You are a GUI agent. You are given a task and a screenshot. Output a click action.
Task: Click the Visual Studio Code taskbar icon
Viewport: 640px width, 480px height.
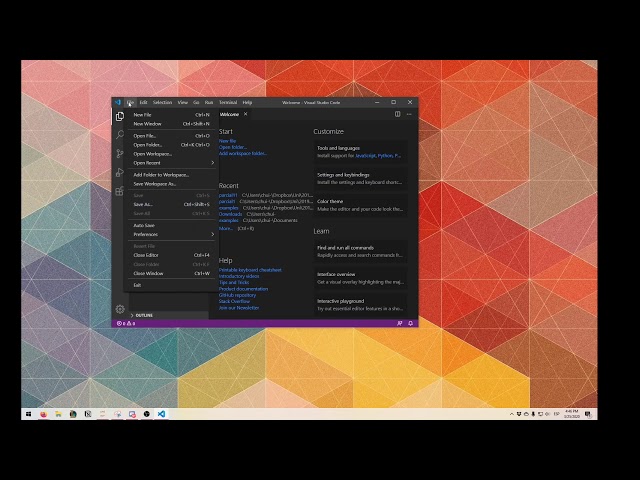(162, 414)
